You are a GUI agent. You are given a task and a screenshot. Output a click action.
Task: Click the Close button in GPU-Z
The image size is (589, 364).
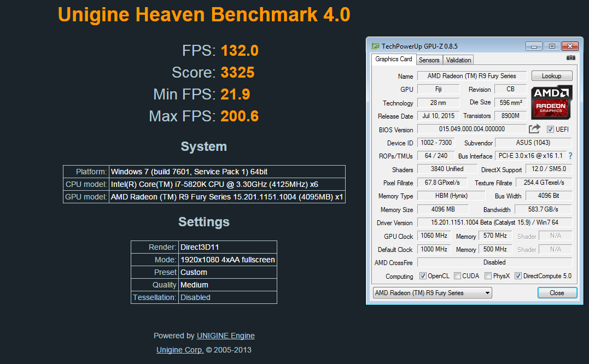[x=557, y=293]
